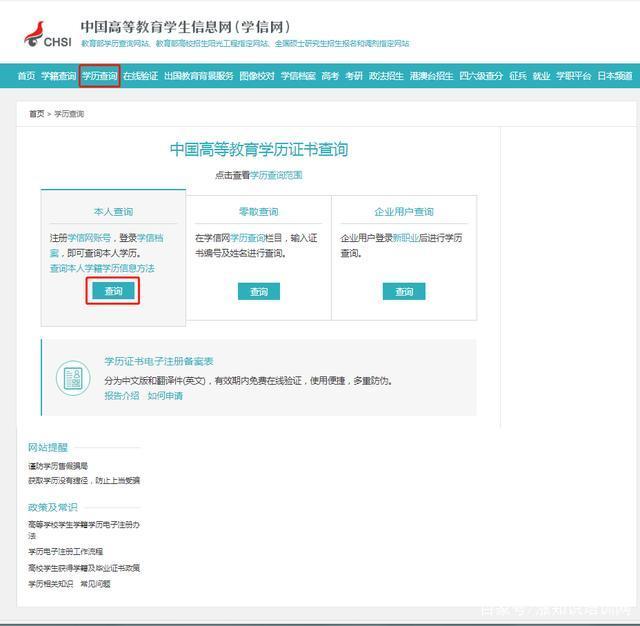
Task: Follow 学历查询 link in 零散查询 card
Action: (x=248, y=238)
